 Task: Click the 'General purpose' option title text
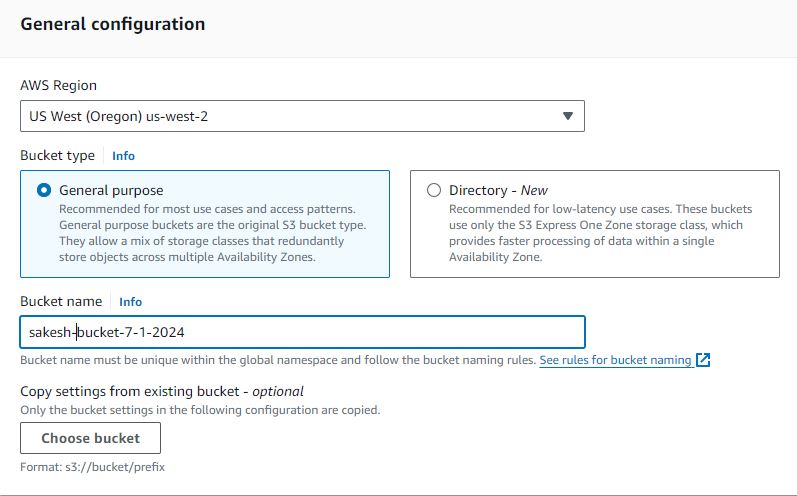[x=111, y=190]
